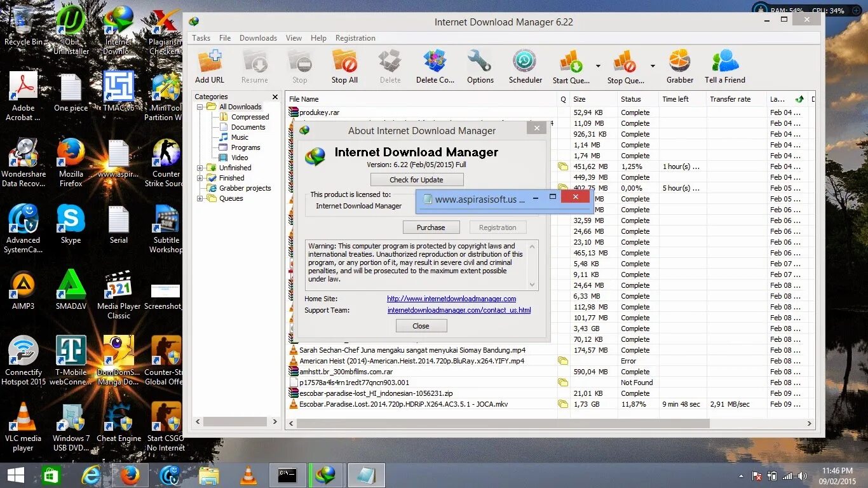The image size is (868, 488).
Task: Click Internet Explorer in the taskbar
Action: pyautogui.click(x=92, y=475)
